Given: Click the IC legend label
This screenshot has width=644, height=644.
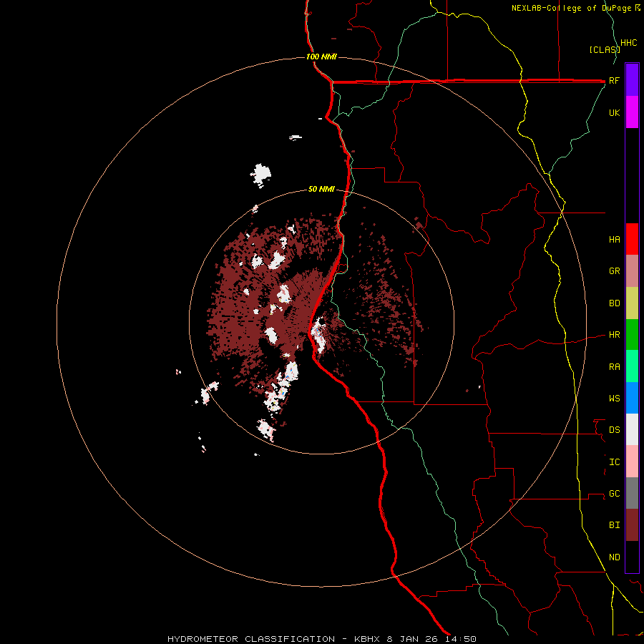Looking at the screenshot, I should tap(615, 462).
